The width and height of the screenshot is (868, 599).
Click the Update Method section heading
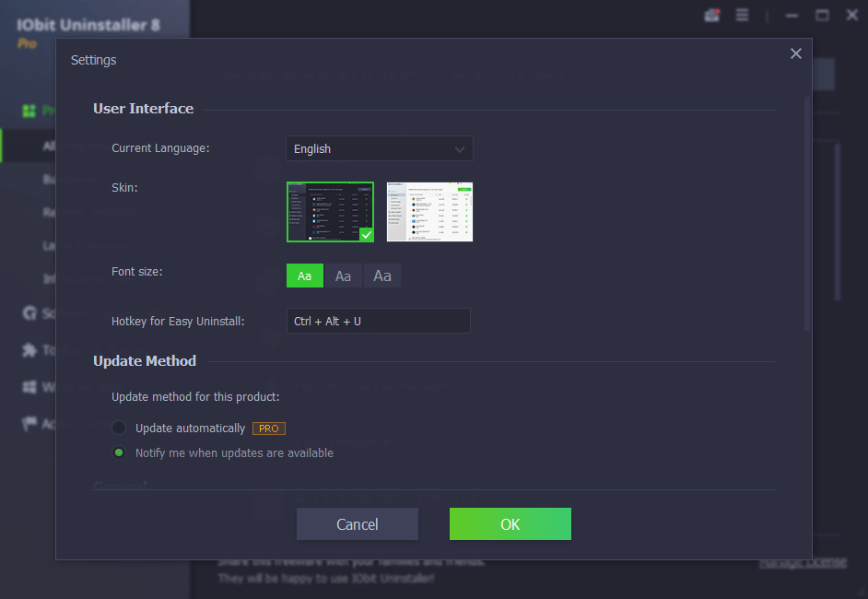click(145, 361)
